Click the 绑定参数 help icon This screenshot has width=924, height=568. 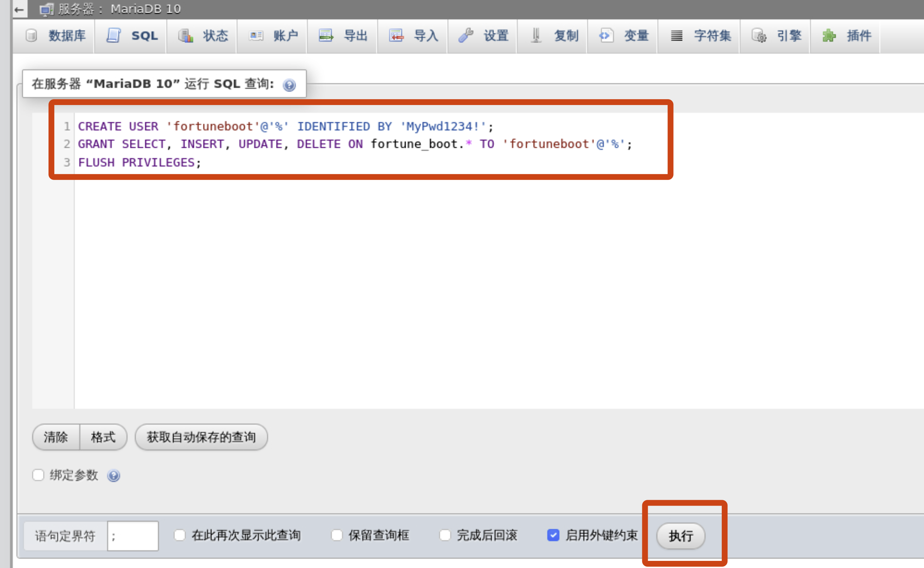click(113, 476)
